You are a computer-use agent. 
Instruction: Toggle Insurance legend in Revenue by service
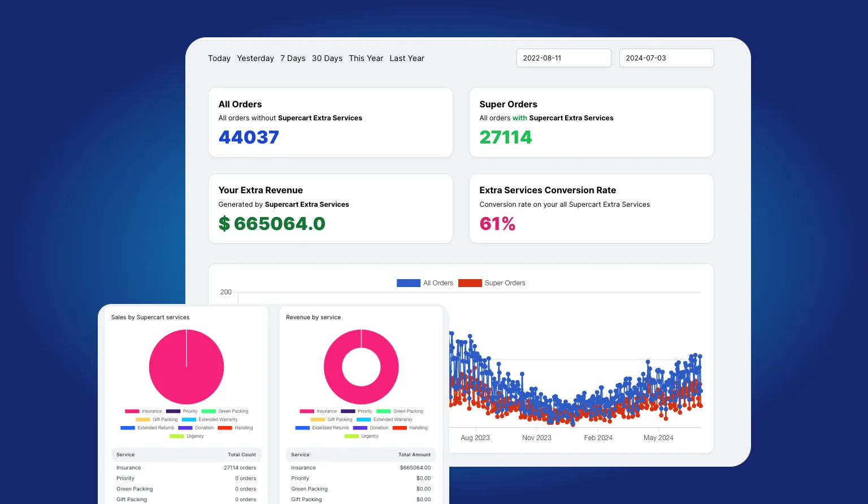click(x=318, y=411)
